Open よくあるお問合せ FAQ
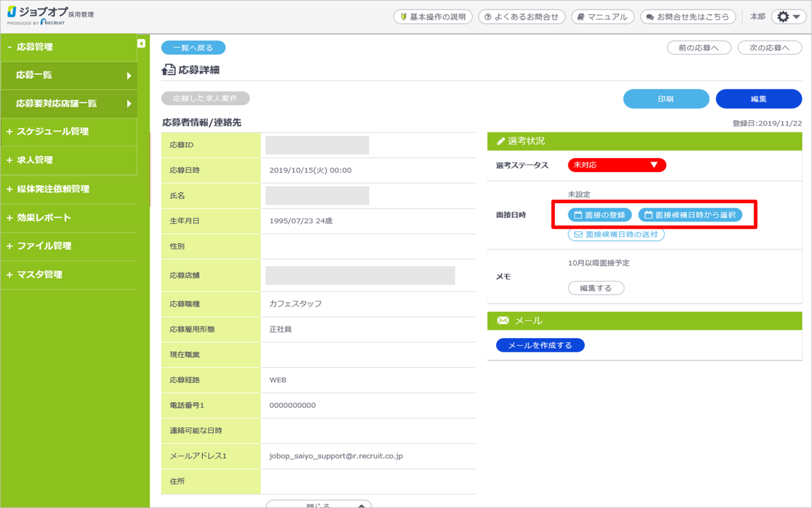This screenshot has width=812, height=508. (x=522, y=17)
